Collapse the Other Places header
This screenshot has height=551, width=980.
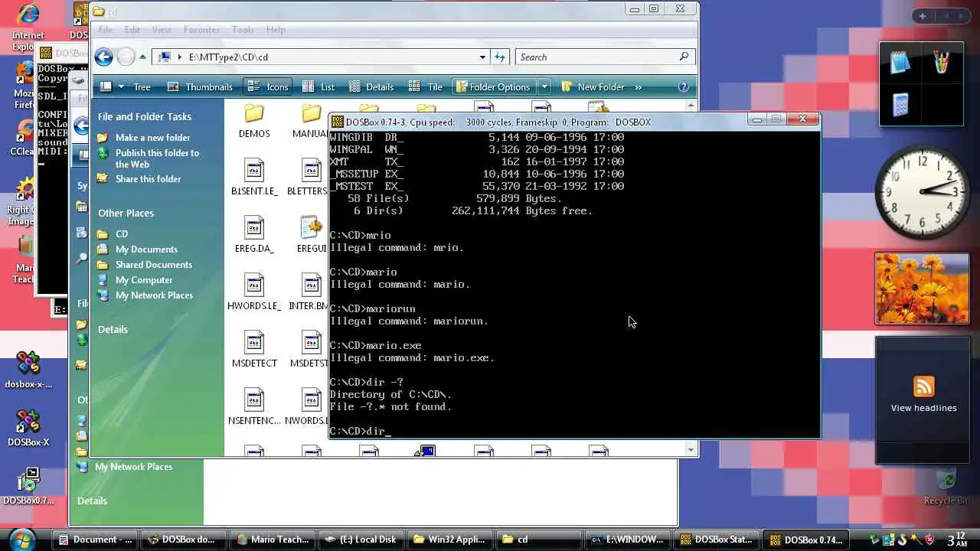126,213
